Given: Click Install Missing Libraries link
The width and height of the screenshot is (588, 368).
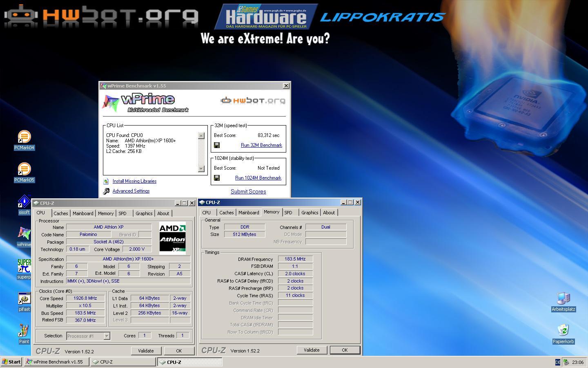Looking at the screenshot, I should tap(134, 181).
